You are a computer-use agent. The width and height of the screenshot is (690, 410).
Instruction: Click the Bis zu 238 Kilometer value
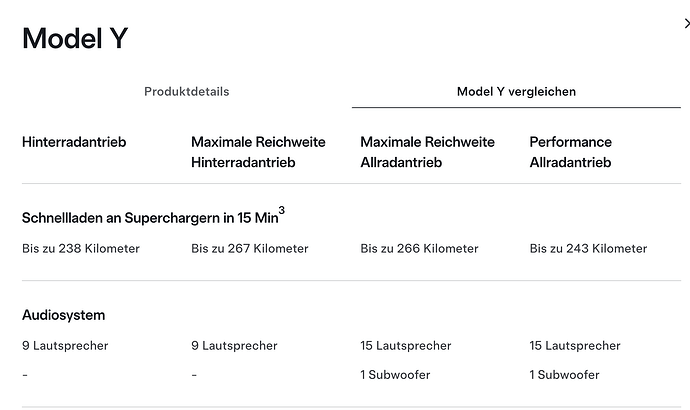coord(81,249)
